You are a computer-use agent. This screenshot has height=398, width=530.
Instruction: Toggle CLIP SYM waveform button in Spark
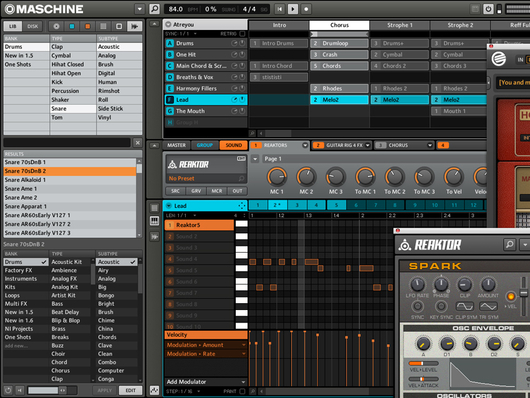coord(465,306)
